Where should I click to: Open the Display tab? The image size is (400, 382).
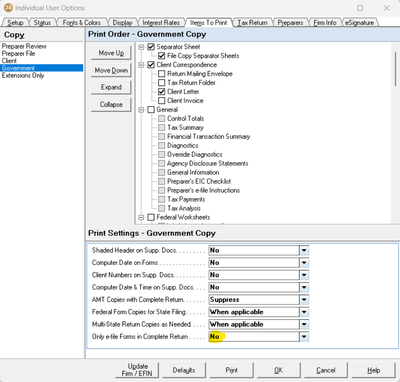coord(122,23)
